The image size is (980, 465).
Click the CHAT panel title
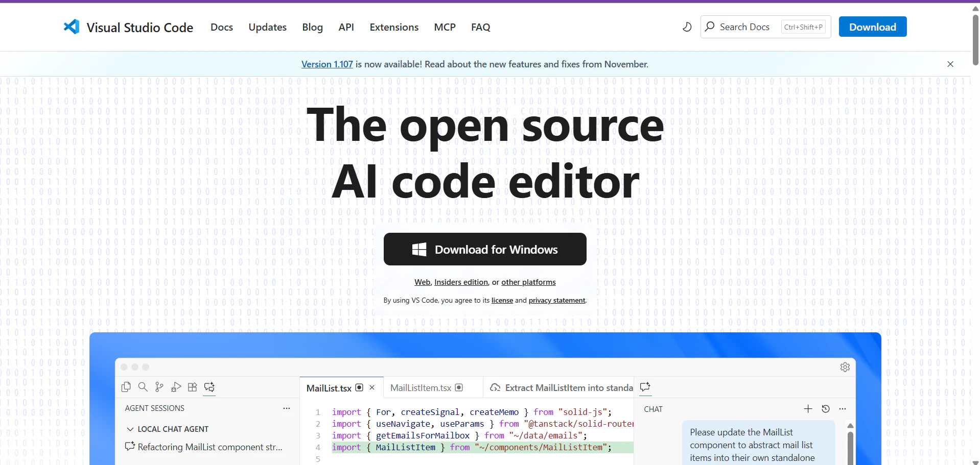click(x=653, y=409)
